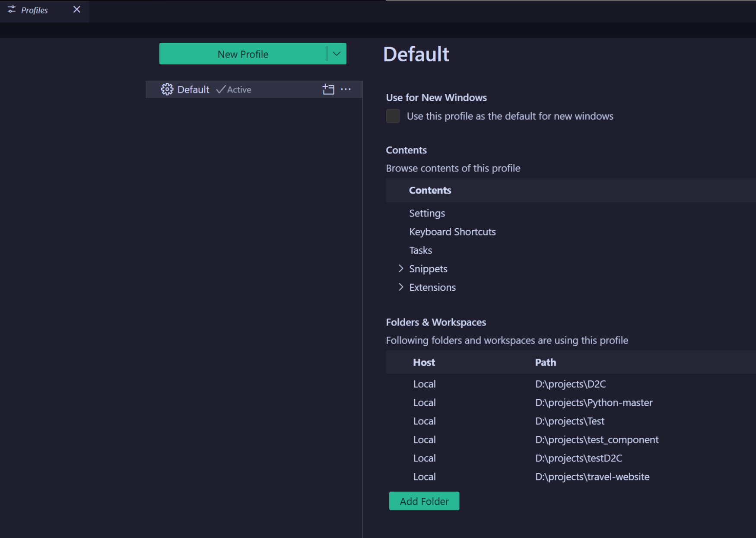
Task: Select the D:\projects\travel-website folder row
Action: pos(592,476)
